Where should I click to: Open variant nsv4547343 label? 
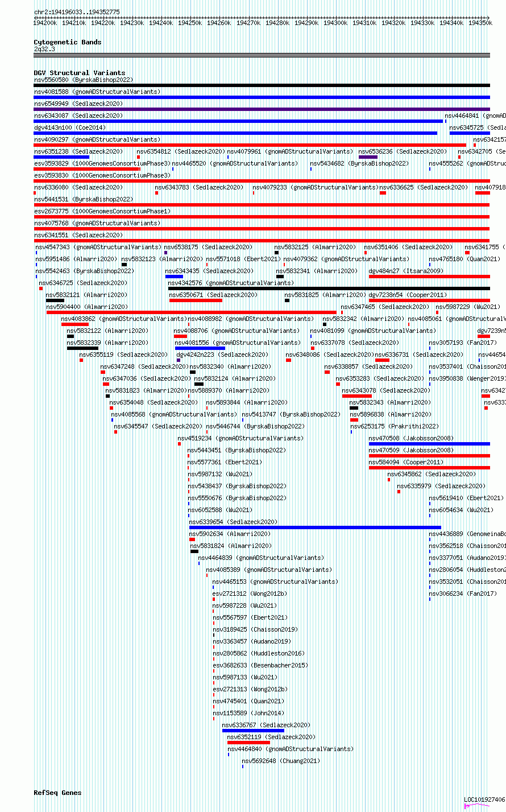click(x=98, y=247)
